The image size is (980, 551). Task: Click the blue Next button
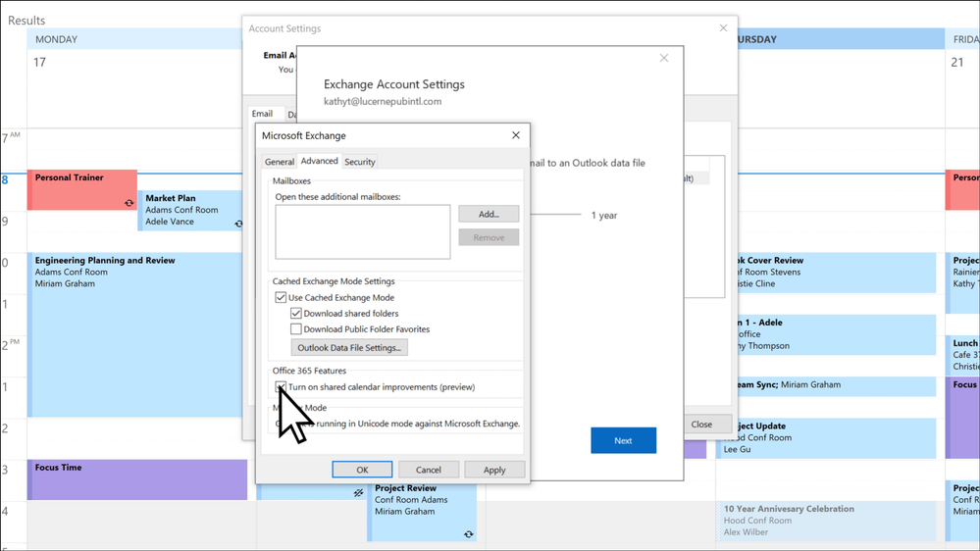click(623, 440)
